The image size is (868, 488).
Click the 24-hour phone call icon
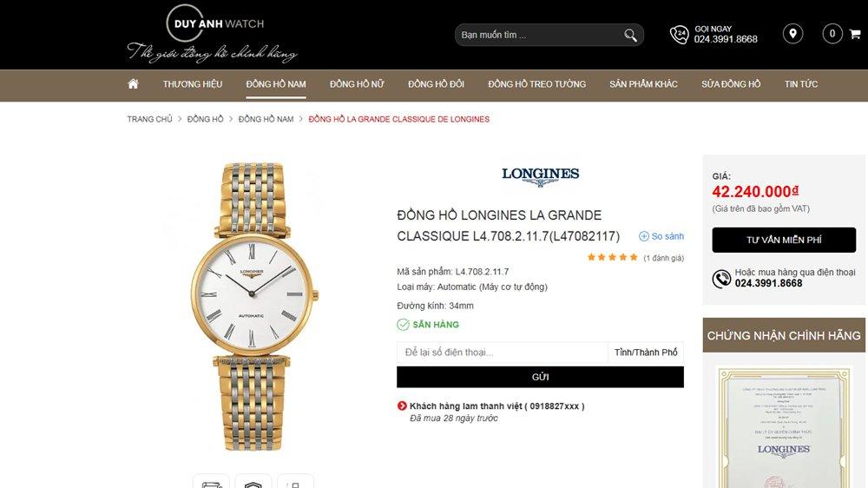679,35
